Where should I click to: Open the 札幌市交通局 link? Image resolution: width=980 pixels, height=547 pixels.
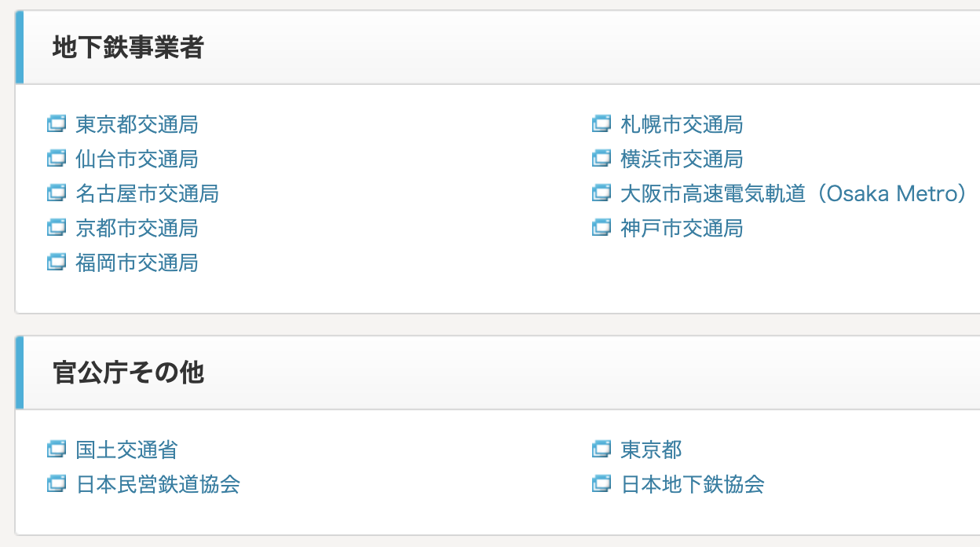pos(682,124)
